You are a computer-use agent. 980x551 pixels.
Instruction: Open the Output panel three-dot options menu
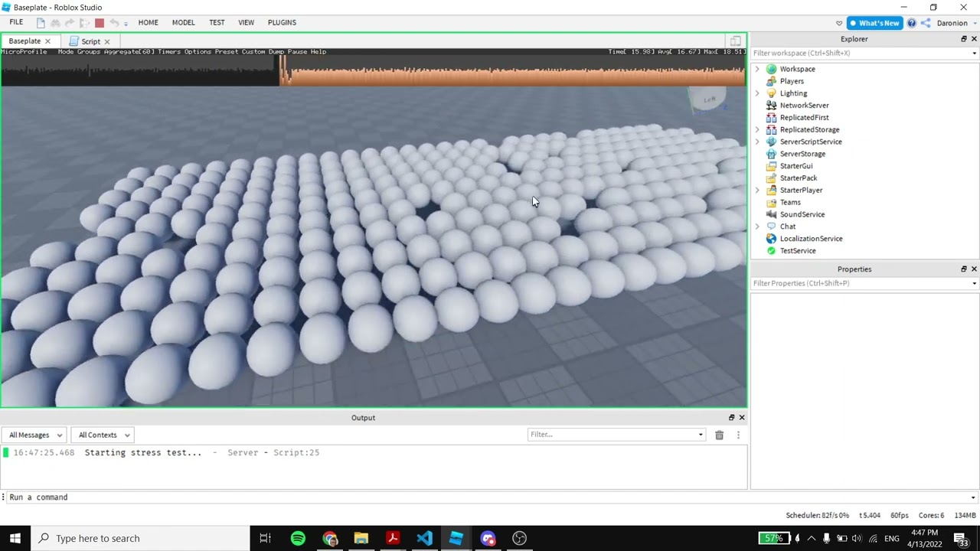click(x=738, y=435)
